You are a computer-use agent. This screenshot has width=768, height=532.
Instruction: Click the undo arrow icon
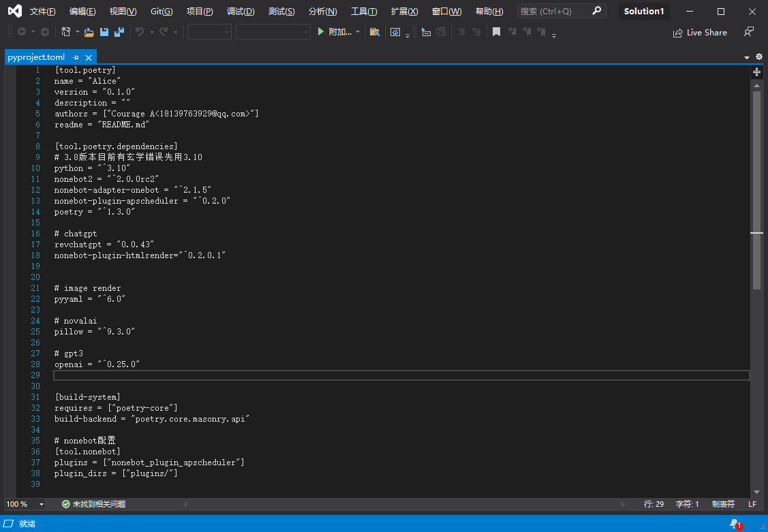(x=140, y=32)
